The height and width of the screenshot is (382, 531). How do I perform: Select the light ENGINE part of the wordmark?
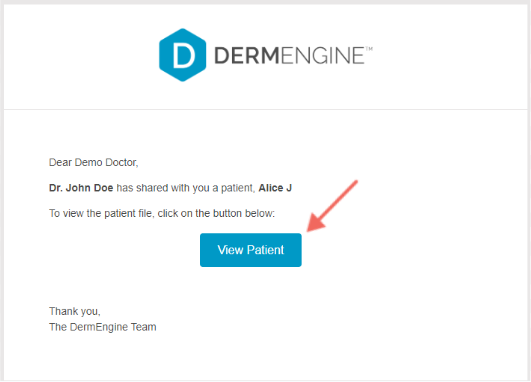point(322,56)
